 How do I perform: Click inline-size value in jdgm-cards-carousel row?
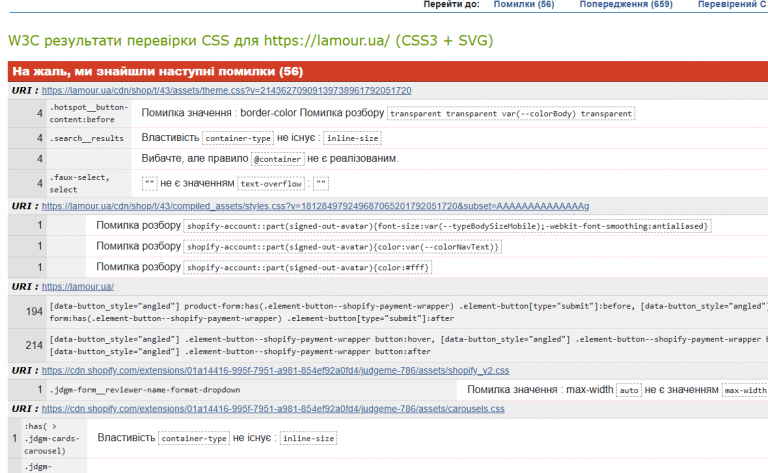point(308,438)
